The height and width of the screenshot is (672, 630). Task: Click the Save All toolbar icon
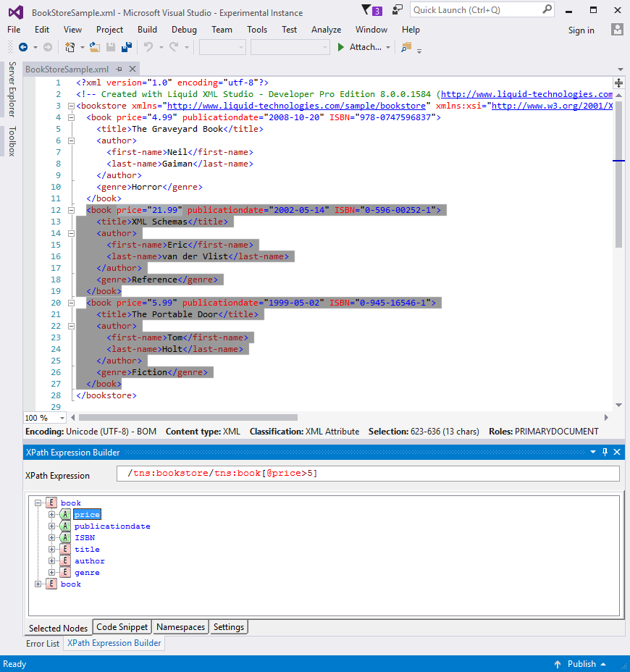[x=127, y=47]
